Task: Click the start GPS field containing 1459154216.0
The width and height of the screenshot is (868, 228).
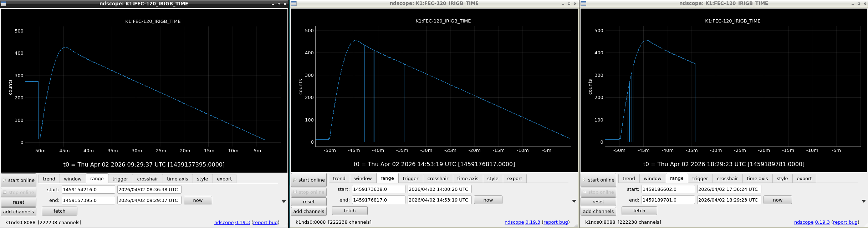Action: pos(88,190)
